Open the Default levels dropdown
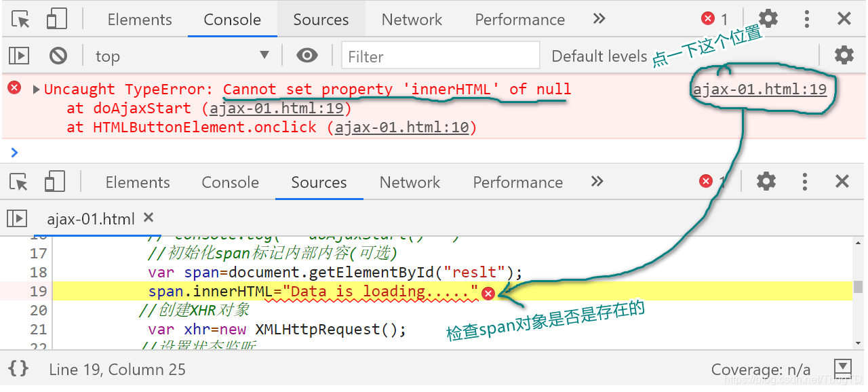 [599, 56]
